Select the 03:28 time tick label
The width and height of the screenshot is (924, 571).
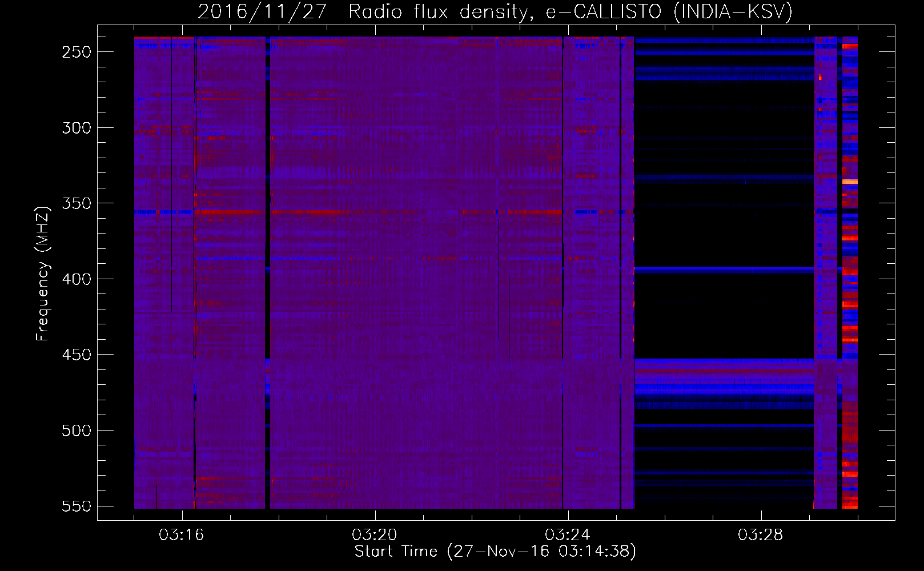point(761,535)
